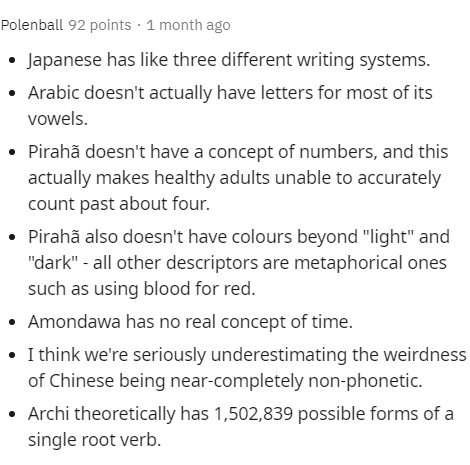
Task: Click the phrase concept of time
Action: 286,322
